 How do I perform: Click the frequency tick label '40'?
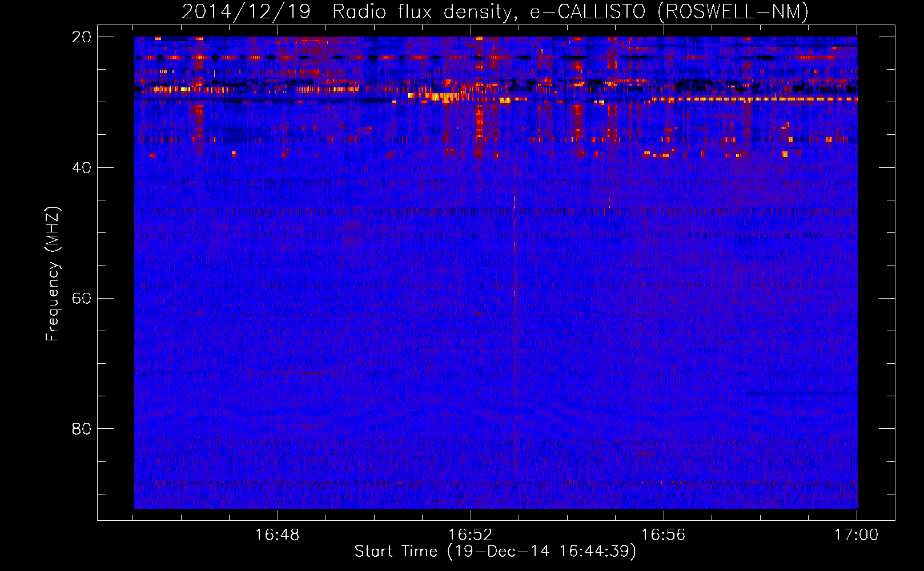pyautogui.click(x=82, y=168)
